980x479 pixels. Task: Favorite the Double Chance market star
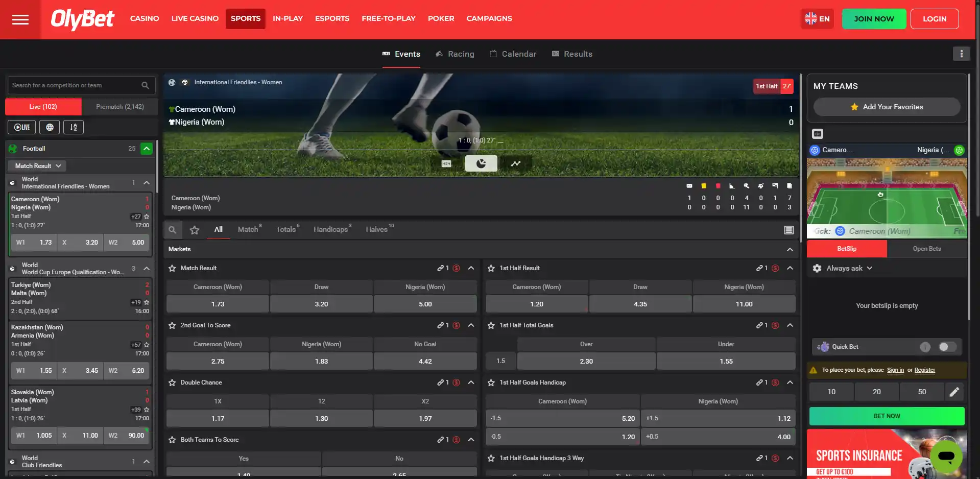[x=173, y=382]
